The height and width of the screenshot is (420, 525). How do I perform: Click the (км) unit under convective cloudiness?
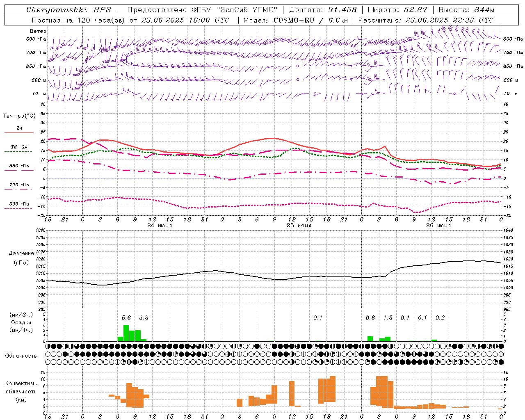point(21,399)
